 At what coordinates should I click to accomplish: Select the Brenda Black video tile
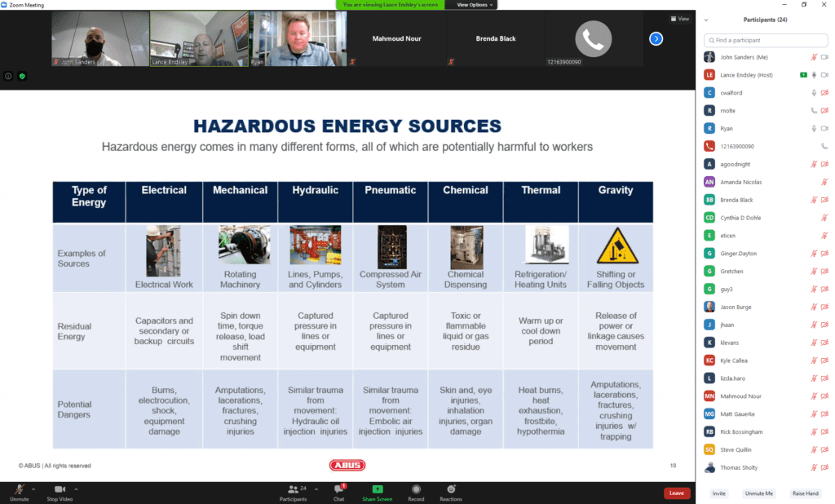(496, 39)
